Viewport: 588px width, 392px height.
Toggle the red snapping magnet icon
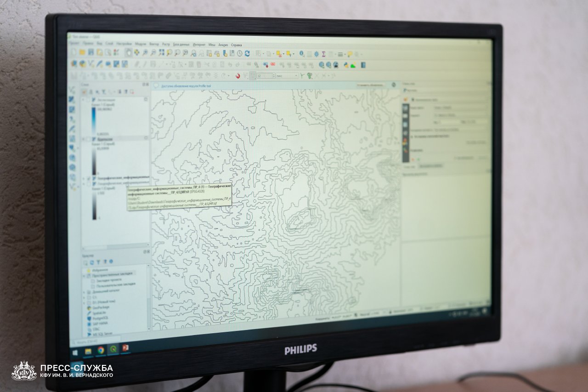pos(237,76)
